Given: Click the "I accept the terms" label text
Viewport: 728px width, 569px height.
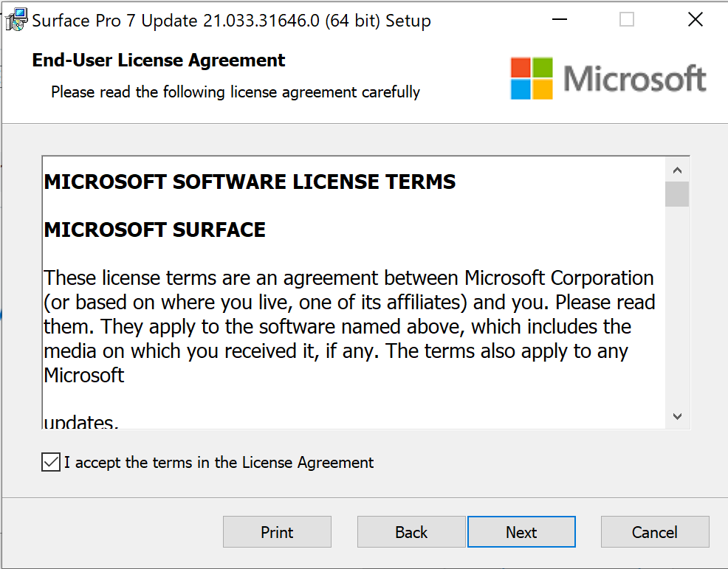Looking at the screenshot, I should [x=219, y=463].
